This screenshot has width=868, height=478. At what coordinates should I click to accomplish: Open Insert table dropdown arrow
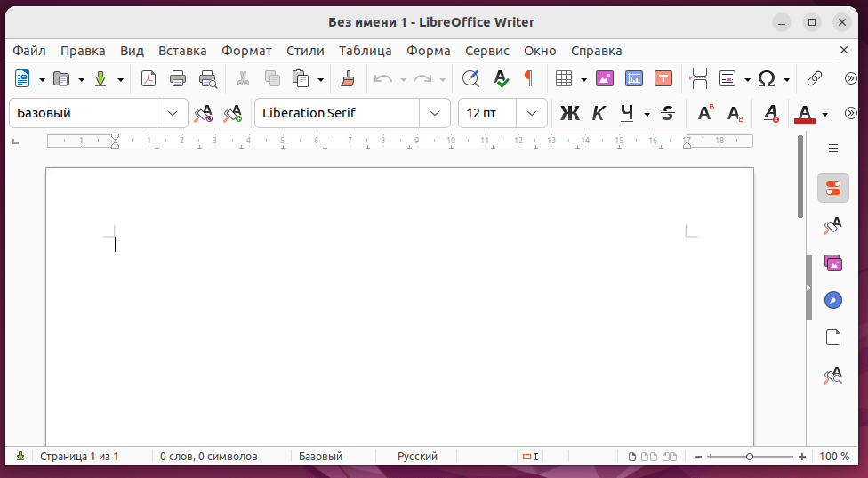coord(583,80)
